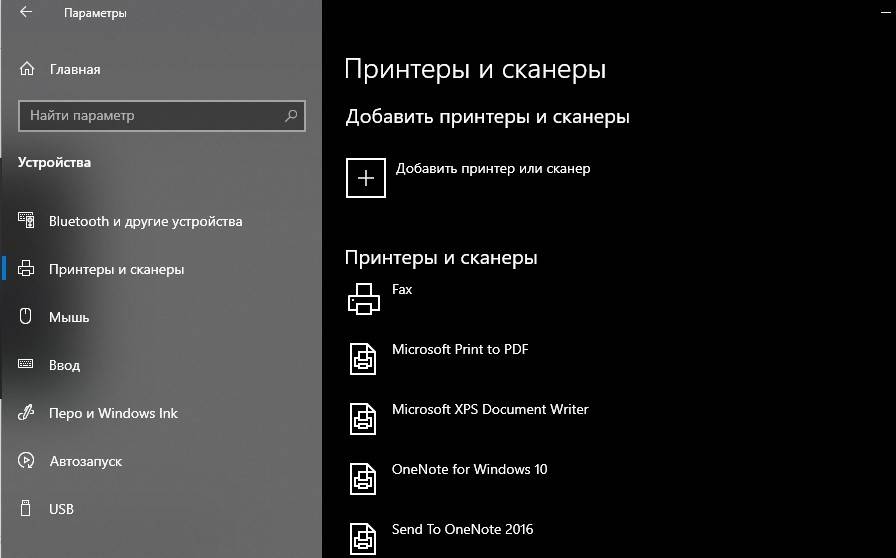Click the search magnifier icon
This screenshot has width=896, height=558.
pos(291,116)
